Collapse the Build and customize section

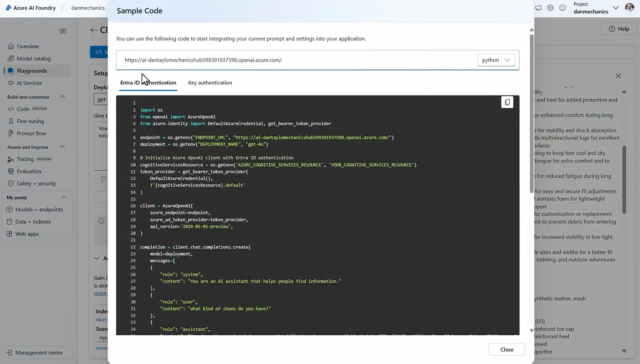pos(63,97)
